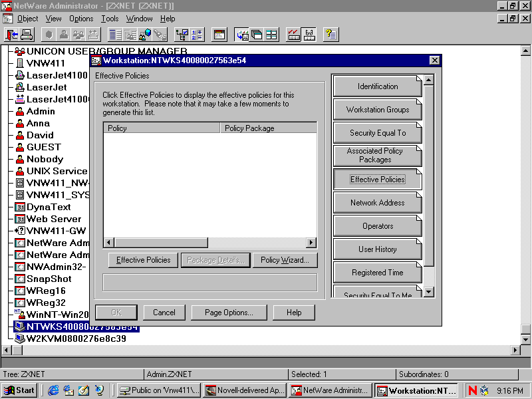Image resolution: width=532 pixels, height=399 pixels.
Task: Switch to Public on Vnw411 taskbar window
Action: [159, 390]
